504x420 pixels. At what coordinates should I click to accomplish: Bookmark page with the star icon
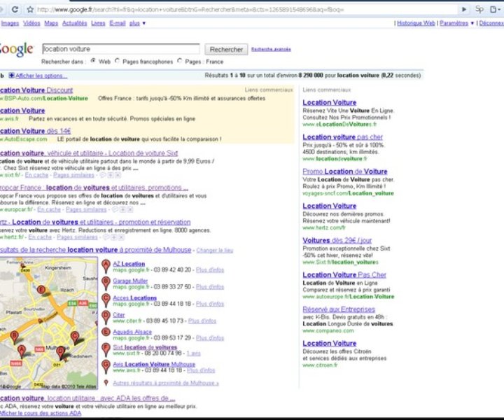point(29,10)
